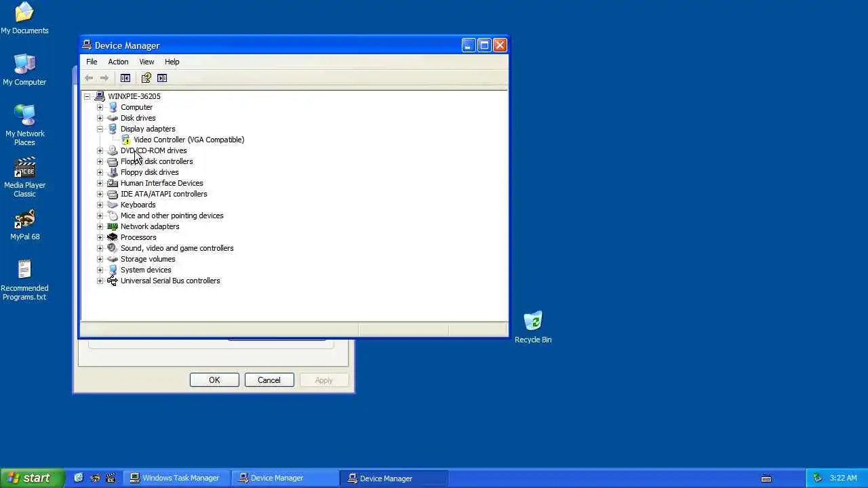The width and height of the screenshot is (868, 488).
Task: Click the toolbar pane icon with left arrow
Action: coord(125,78)
